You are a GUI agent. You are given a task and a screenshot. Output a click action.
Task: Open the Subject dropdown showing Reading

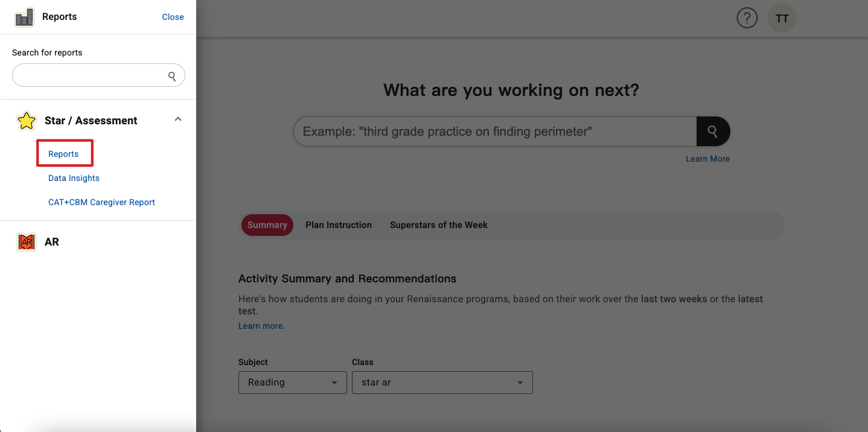click(292, 383)
